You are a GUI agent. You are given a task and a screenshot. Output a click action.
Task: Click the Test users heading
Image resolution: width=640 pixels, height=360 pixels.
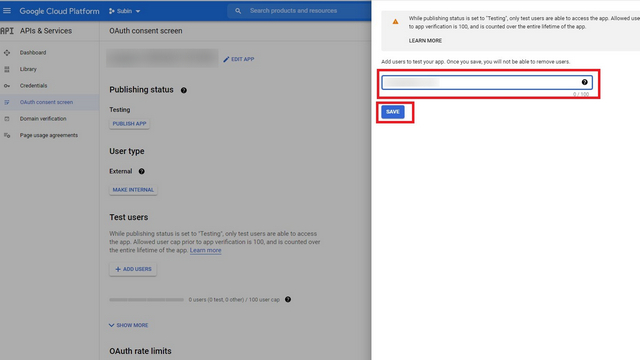[129, 217]
